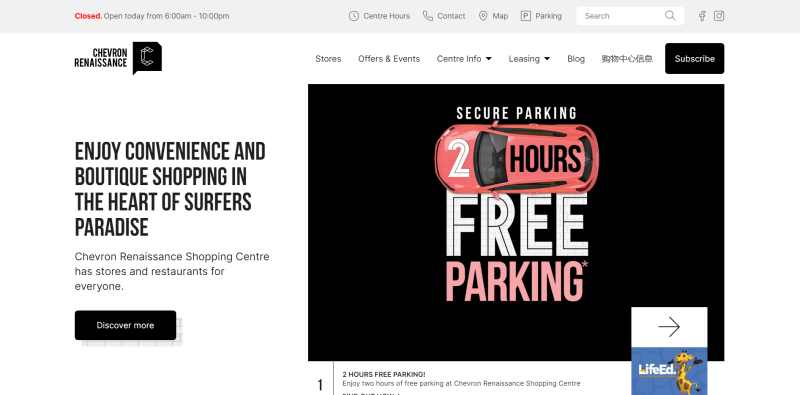The width and height of the screenshot is (800, 395).
Task: Open Offers & Events page
Action: click(x=389, y=59)
